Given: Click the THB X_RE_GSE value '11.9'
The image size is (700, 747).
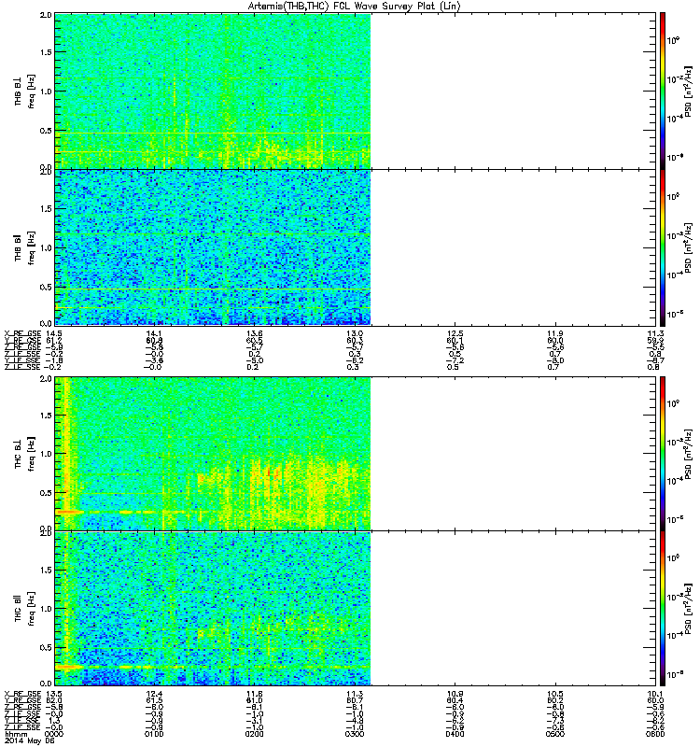Looking at the screenshot, I should point(555,333).
